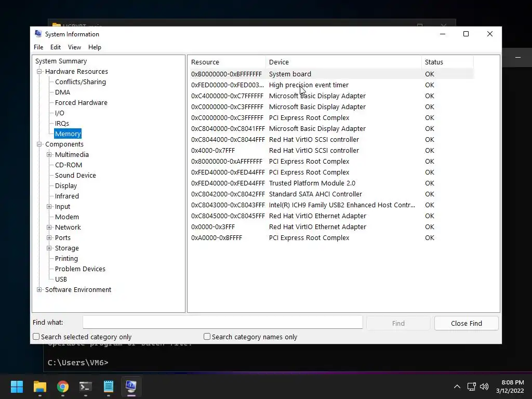Select the I/O tree item
This screenshot has height=399, width=532.
(59, 113)
